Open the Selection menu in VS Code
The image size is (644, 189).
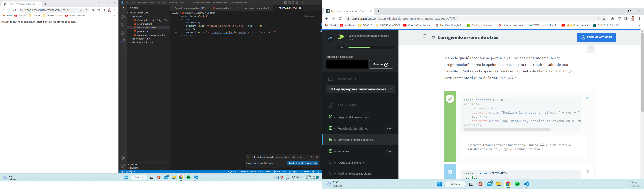[142, 3]
